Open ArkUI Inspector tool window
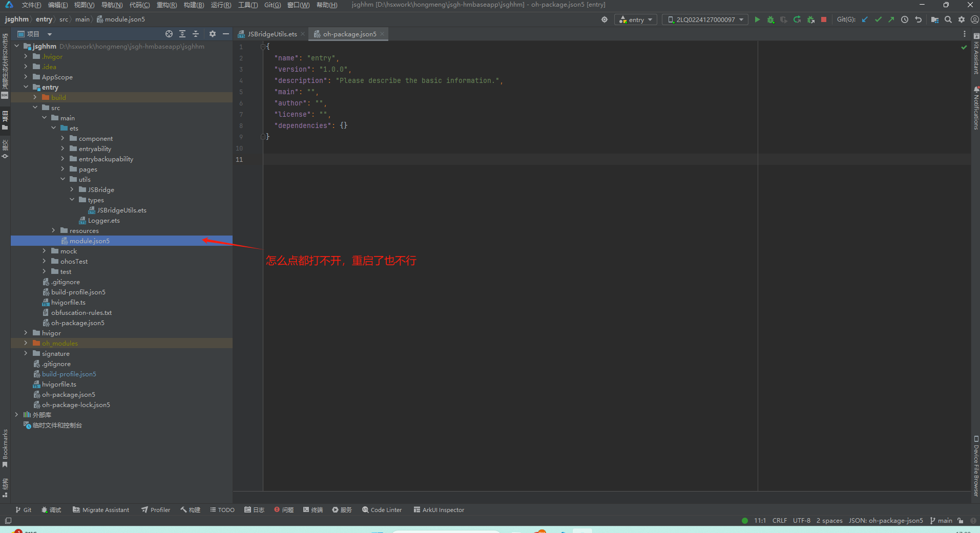Viewport: 980px width, 533px height. (439, 509)
